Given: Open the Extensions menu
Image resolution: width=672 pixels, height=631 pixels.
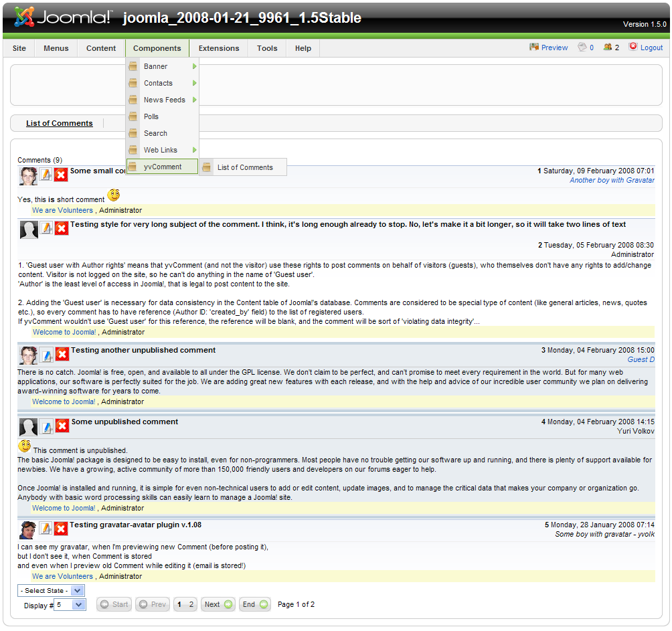Looking at the screenshot, I should point(219,48).
